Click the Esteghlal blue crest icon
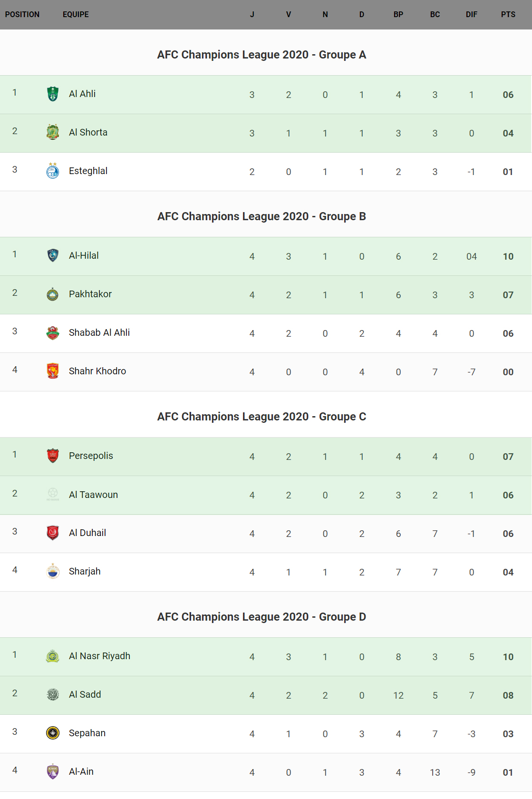 53,171
